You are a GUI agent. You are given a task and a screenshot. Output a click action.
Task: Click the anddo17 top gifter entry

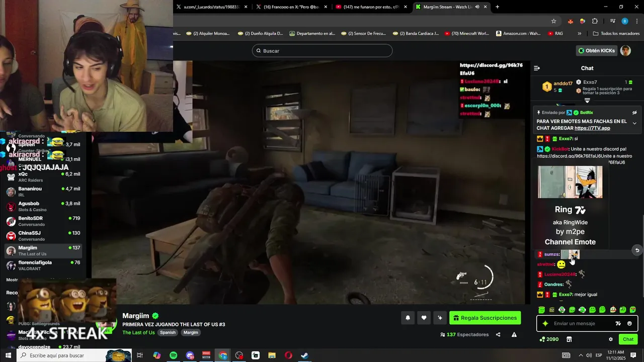[x=557, y=86]
